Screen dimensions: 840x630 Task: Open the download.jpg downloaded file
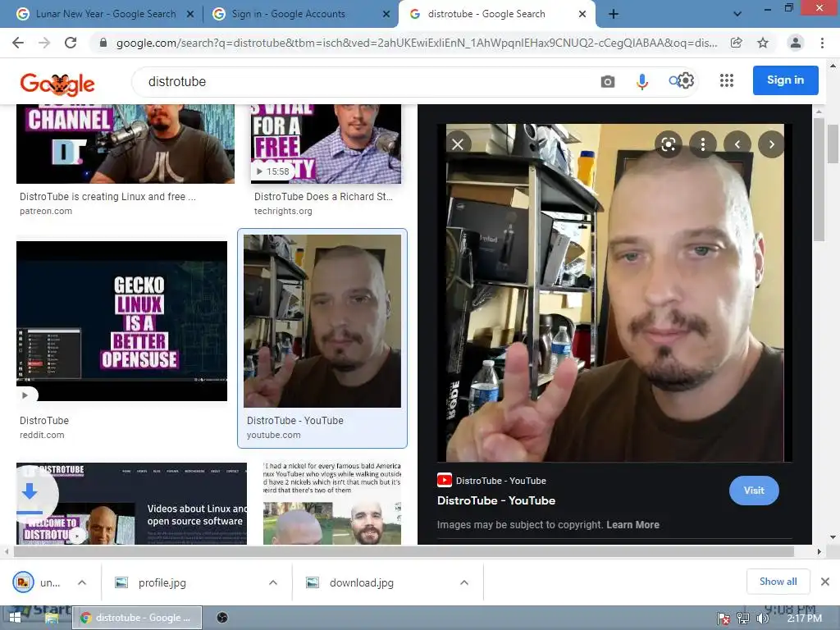(361, 583)
